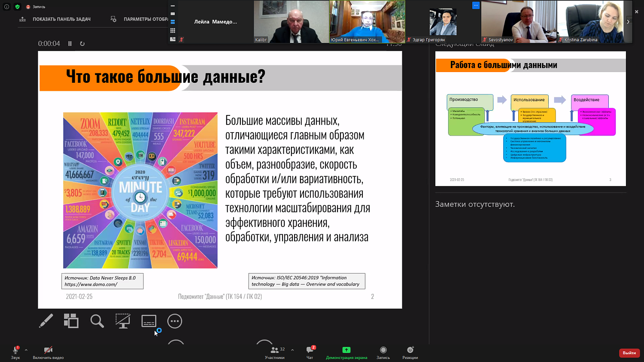The image size is (644, 362).
Task: Click the 'Заметки отсутствуют.' notes area
Action: [x=475, y=204]
